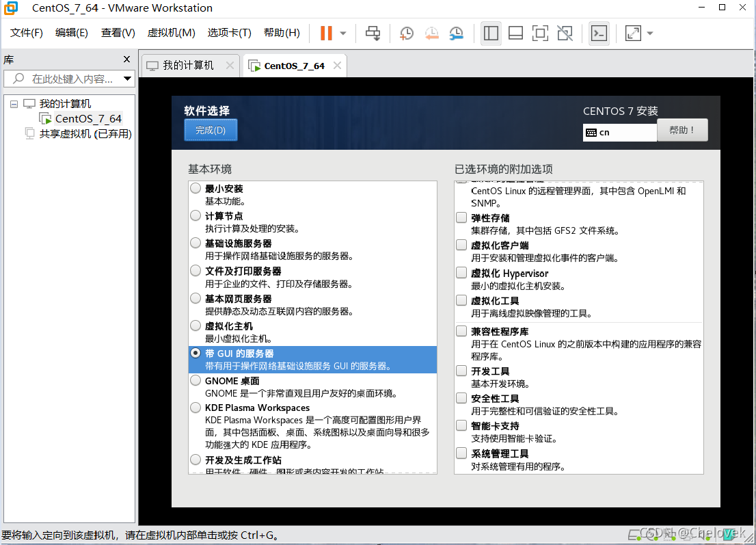Pause the virtual machine
The image size is (756, 545).
coord(327,33)
